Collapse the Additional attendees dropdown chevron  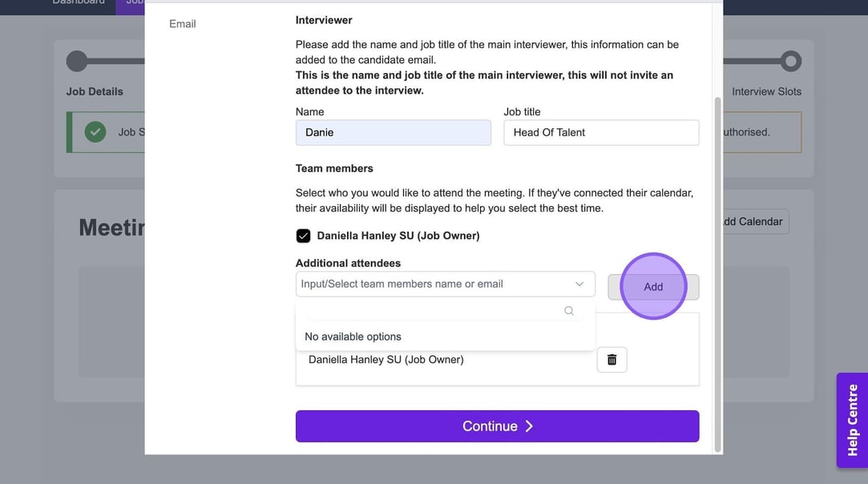point(579,284)
